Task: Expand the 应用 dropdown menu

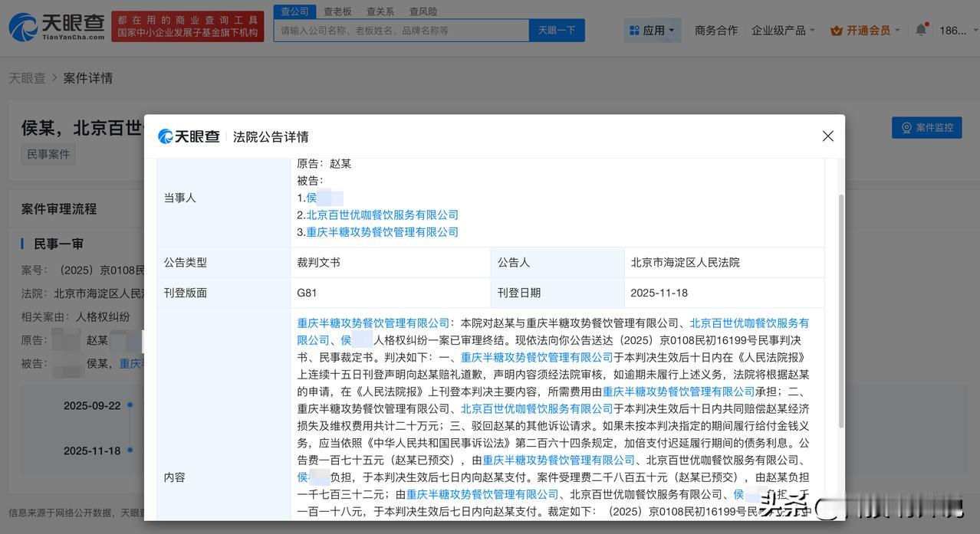Action: tap(652, 31)
